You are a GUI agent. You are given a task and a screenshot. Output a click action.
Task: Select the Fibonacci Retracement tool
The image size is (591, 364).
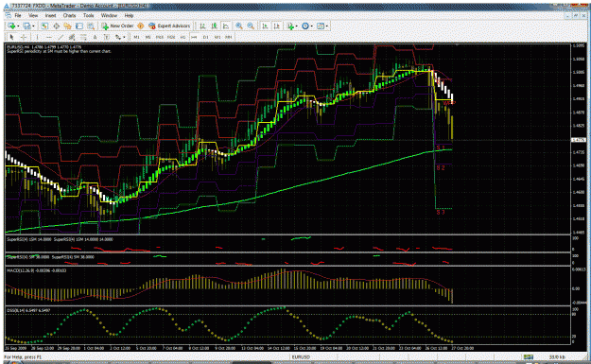coord(83,37)
